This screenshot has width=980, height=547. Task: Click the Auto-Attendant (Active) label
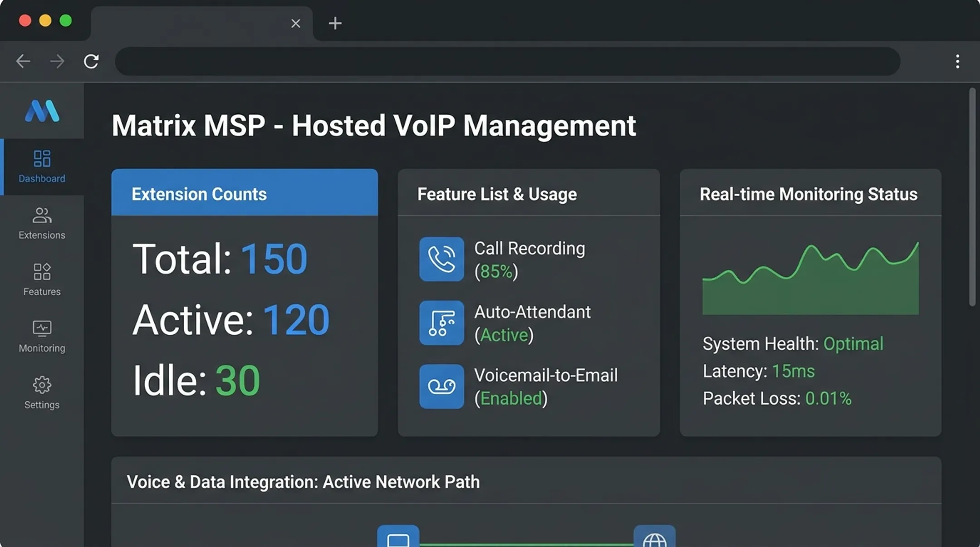532,323
